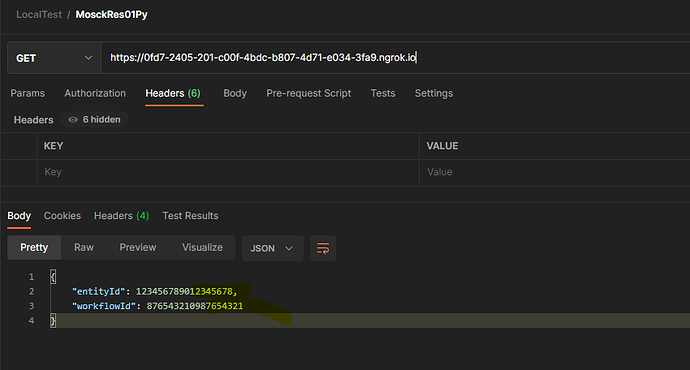690x370 pixels.
Task: Open the Settings tab
Action: (x=434, y=93)
